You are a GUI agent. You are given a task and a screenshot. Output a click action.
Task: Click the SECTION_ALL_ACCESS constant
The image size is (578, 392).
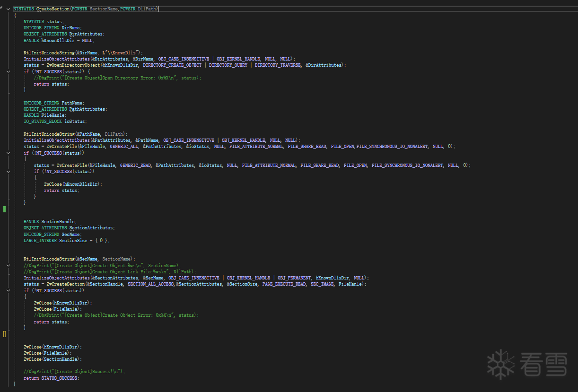click(x=150, y=284)
